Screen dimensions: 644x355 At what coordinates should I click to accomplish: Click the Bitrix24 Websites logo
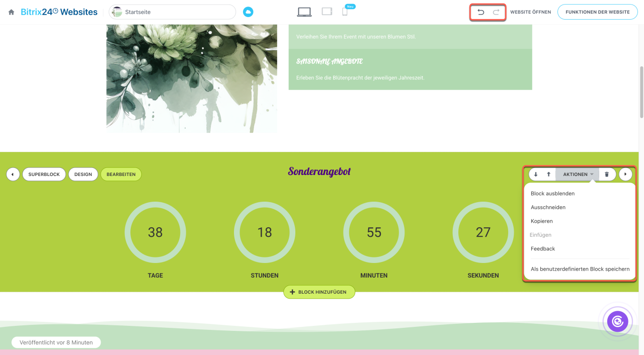[59, 12]
